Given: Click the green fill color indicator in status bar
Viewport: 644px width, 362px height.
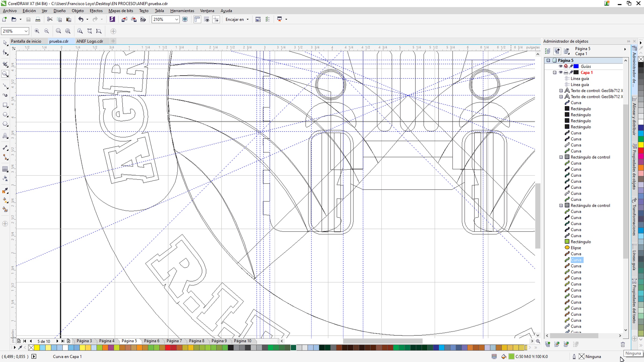Looking at the screenshot, I should (x=511, y=357).
